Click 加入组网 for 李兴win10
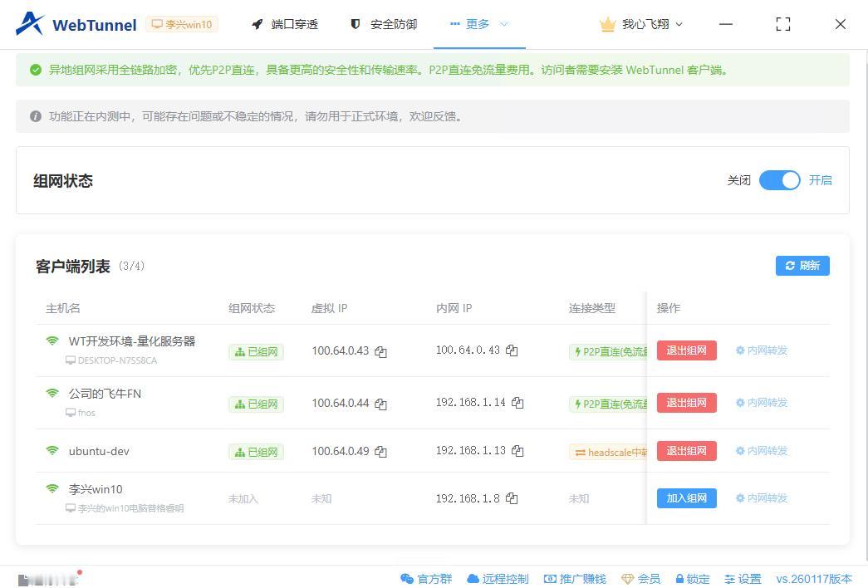This screenshot has width=868, height=588. click(686, 498)
